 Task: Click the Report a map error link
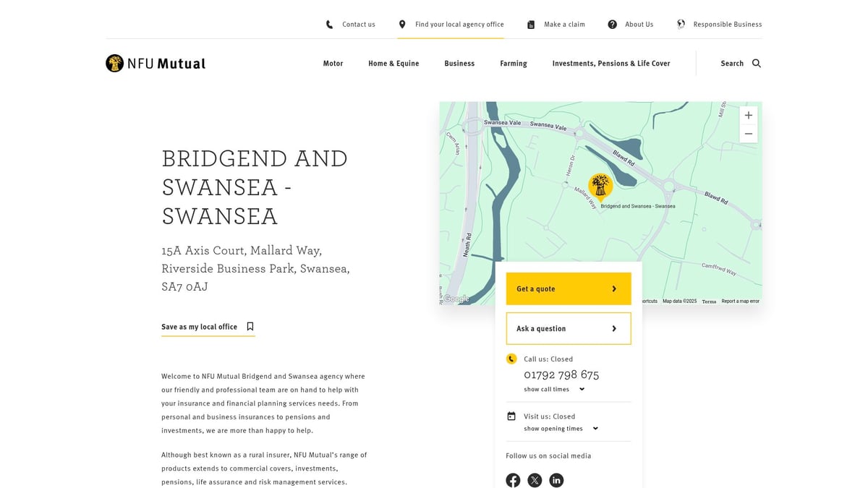click(x=740, y=301)
